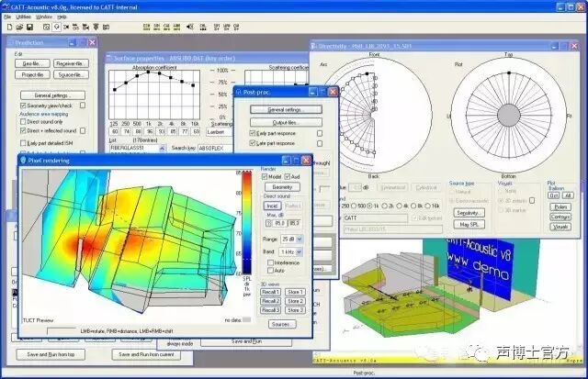Click the Post-proc window title icon
The image size is (588, 379).
pos(239,92)
